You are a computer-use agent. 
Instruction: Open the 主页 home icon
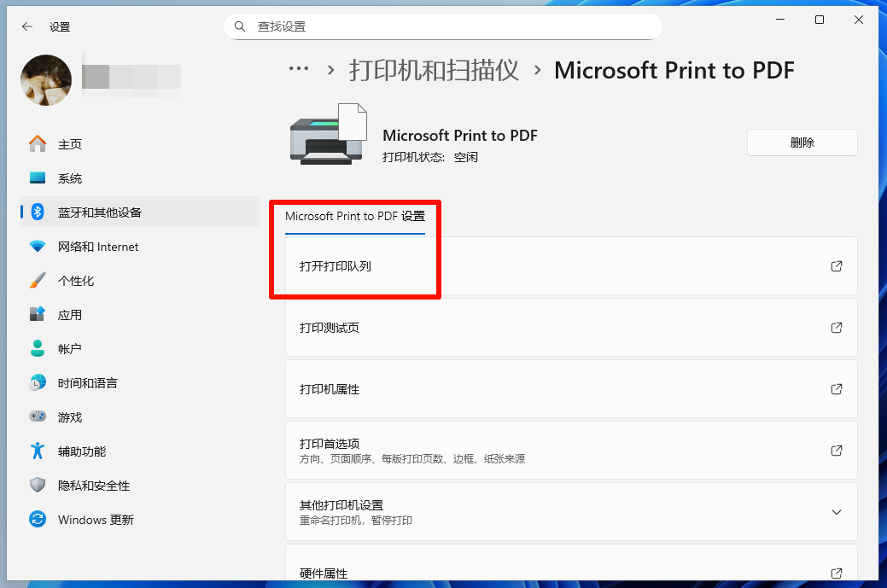[x=38, y=143]
